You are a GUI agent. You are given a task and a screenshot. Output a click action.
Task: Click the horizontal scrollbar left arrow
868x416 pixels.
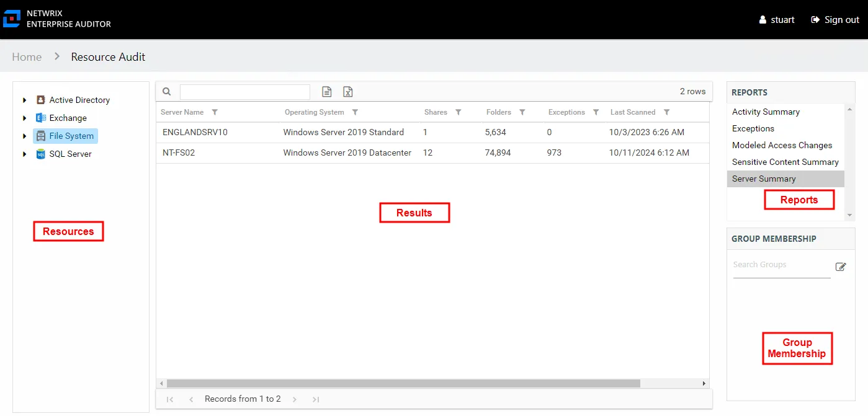coord(161,384)
